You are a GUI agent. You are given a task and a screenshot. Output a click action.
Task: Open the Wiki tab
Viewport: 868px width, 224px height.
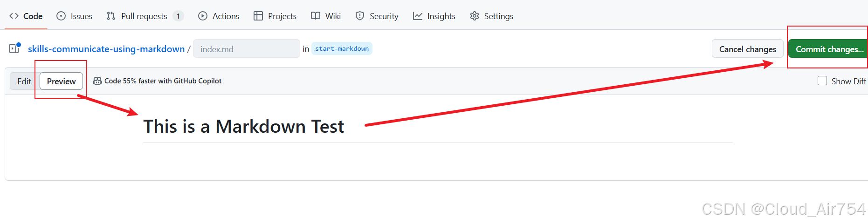coord(326,16)
